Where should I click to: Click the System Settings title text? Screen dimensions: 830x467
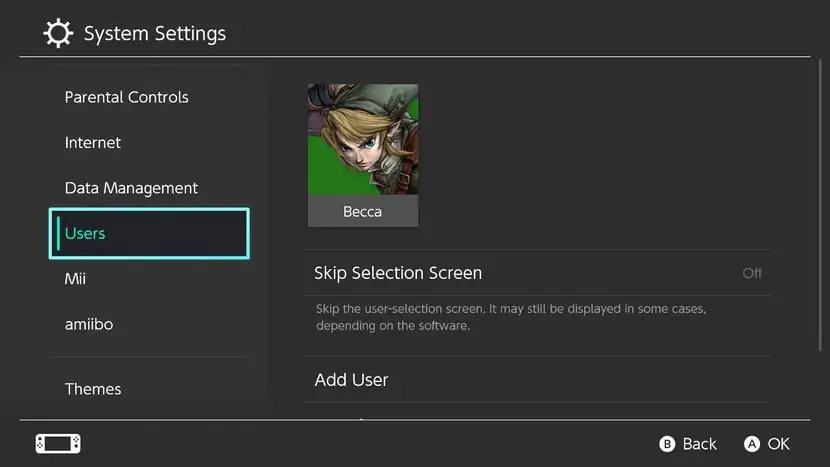155,34
